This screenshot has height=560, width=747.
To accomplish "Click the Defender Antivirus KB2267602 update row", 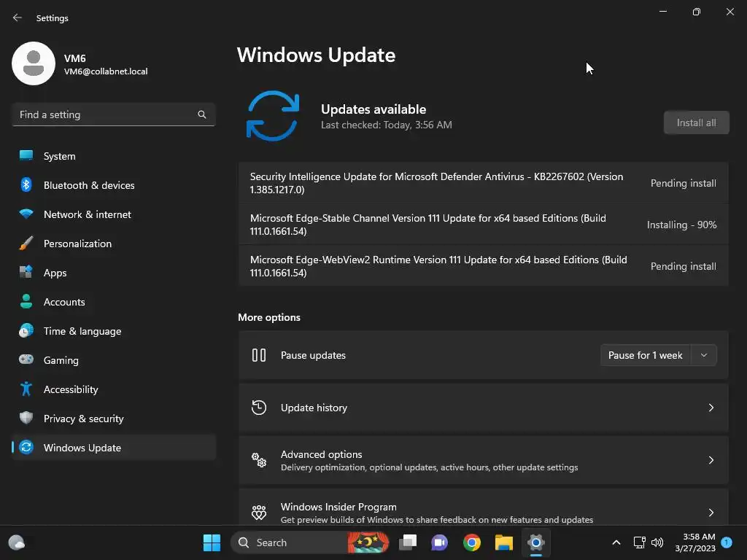I will point(484,183).
